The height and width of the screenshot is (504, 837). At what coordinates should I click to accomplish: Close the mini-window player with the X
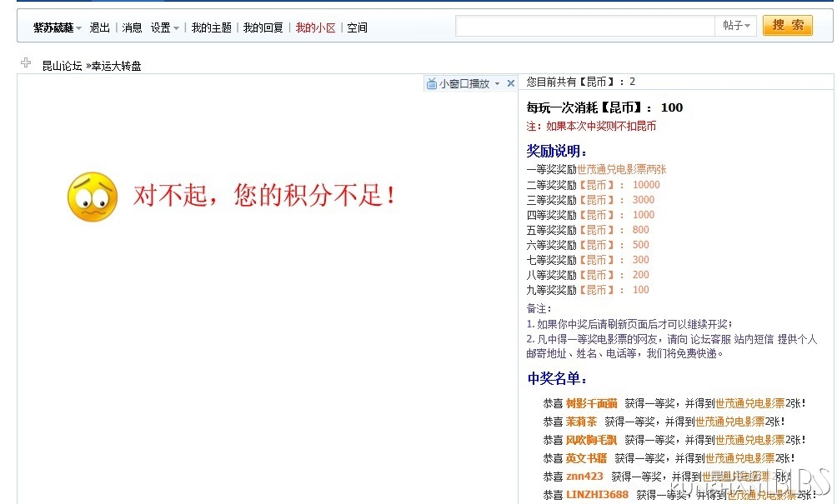[511, 83]
